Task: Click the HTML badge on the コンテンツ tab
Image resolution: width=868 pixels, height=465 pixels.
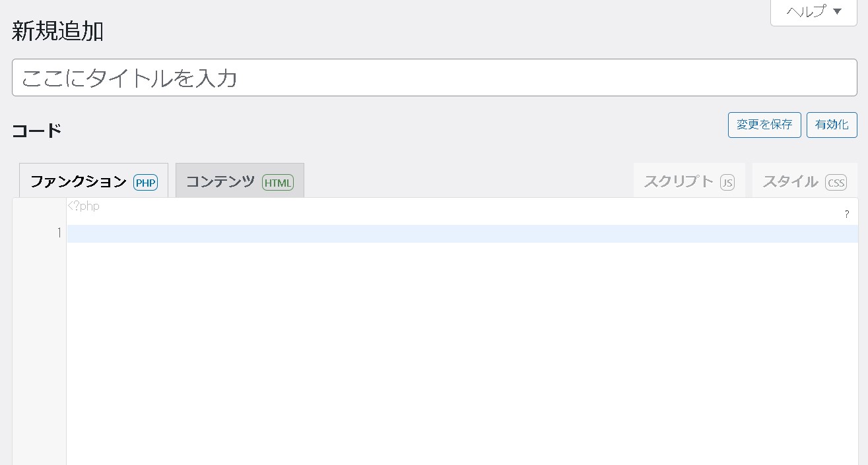Action: click(x=278, y=183)
